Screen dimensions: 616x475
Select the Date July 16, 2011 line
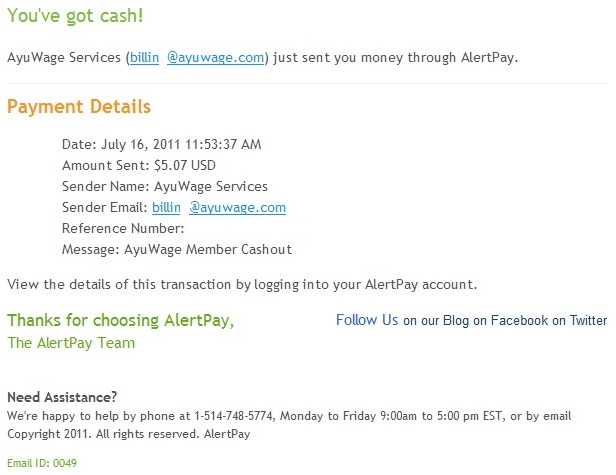[x=161, y=144]
